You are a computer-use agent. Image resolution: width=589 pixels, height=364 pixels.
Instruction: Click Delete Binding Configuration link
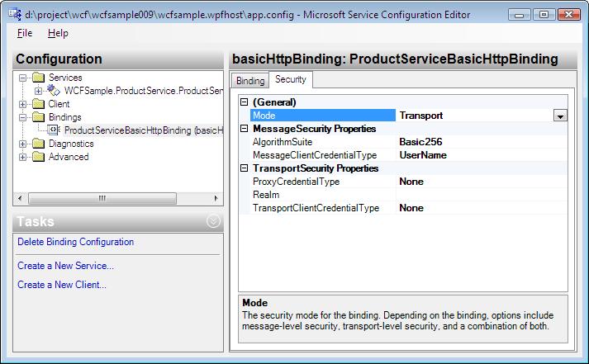(x=75, y=242)
